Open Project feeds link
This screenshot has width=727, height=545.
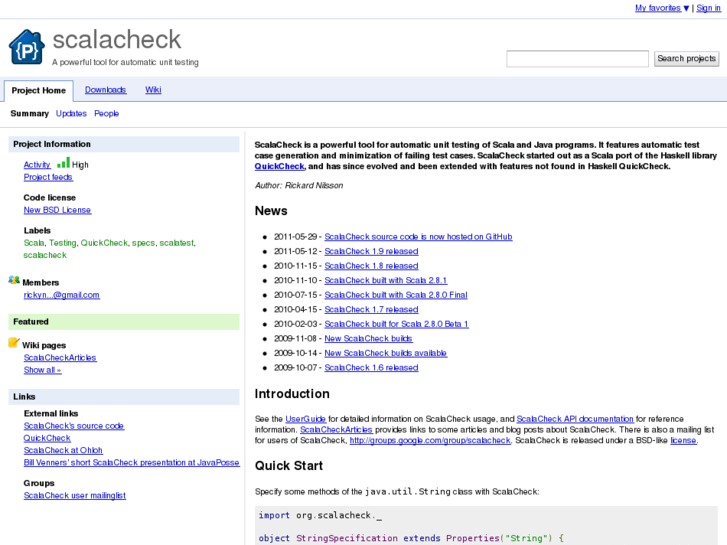pos(48,177)
